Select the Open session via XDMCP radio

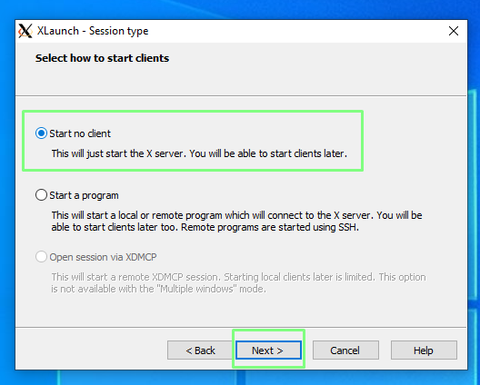point(41,257)
